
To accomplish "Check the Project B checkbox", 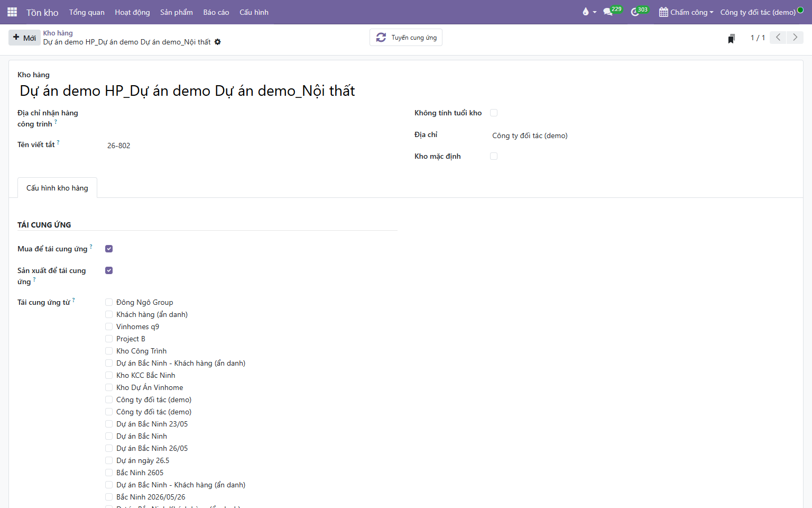I will 109,339.
